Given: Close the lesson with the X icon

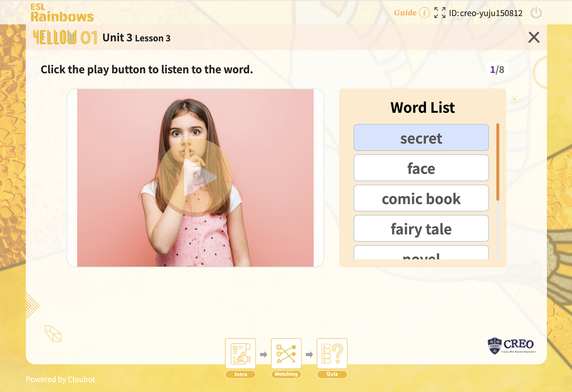Looking at the screenshot, I should click(534, 37).
